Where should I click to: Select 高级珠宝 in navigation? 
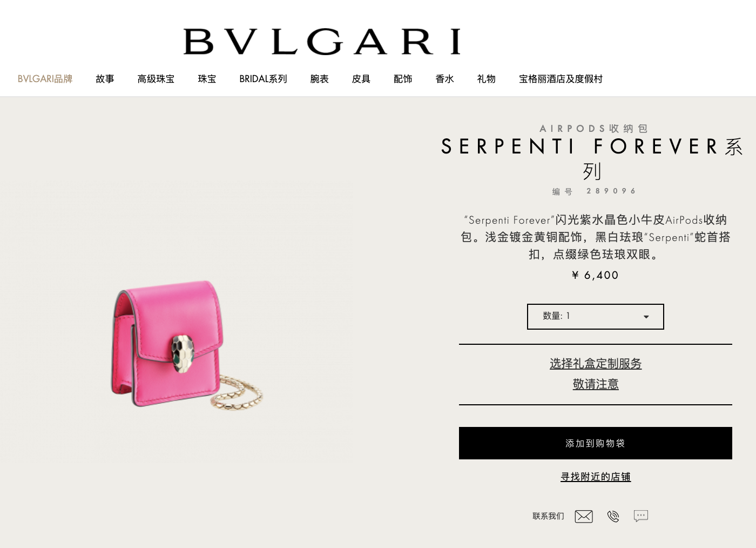click(x=156, y=79)
